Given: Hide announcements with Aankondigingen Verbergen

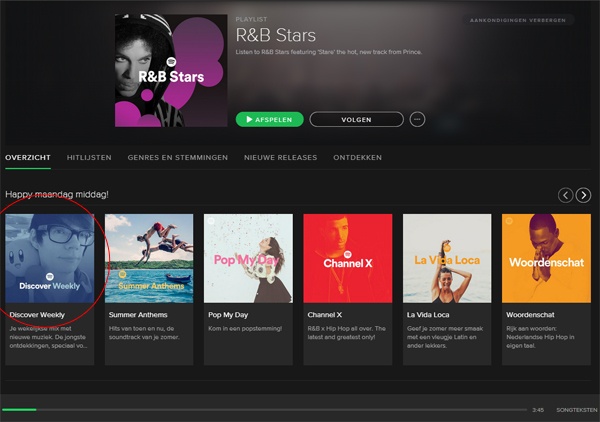Looking at the screenshot, I should point(518,20).
